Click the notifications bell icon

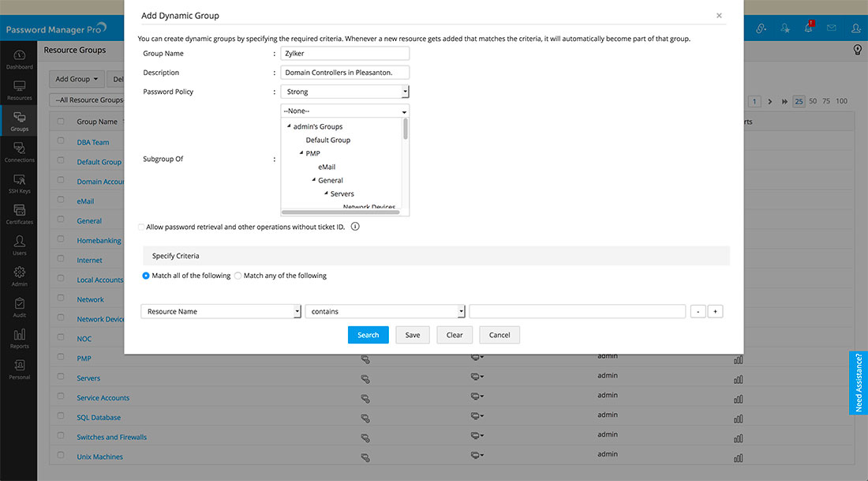[x=808, y=28]
